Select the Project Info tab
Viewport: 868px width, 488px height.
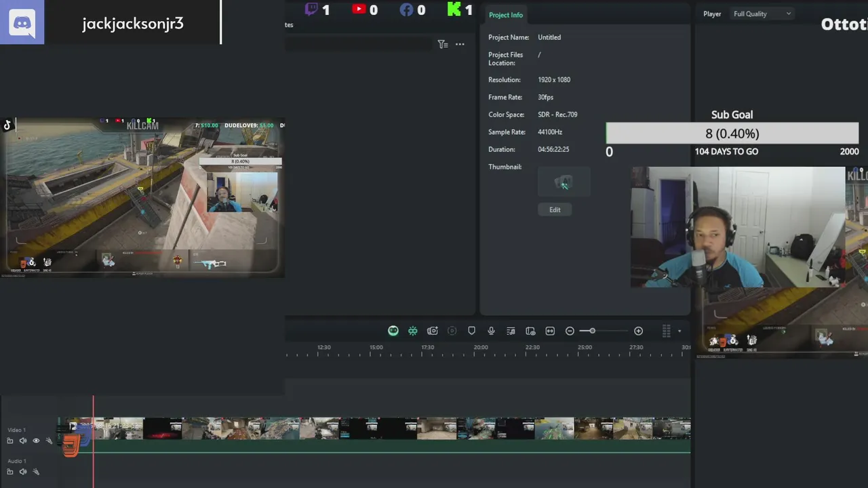[505, 15]
